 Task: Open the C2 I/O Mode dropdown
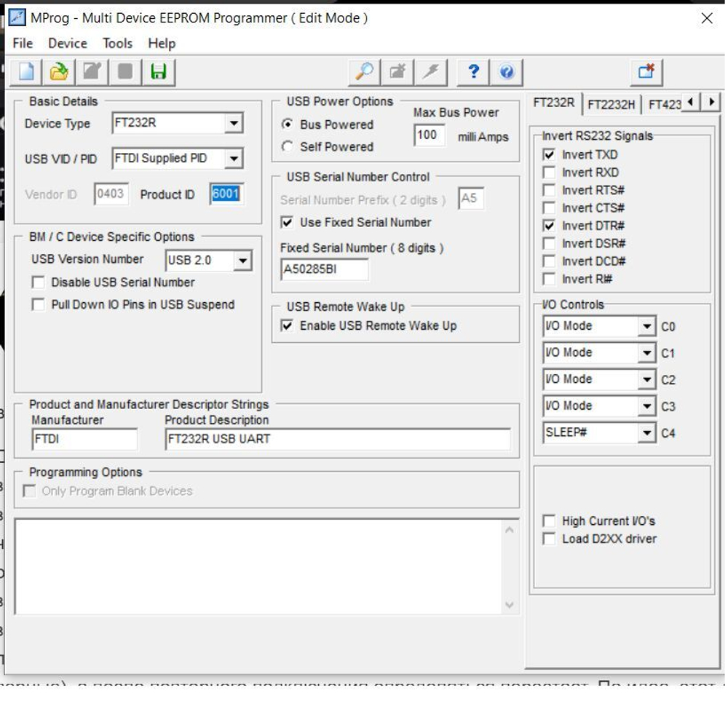tap(646, 379)
